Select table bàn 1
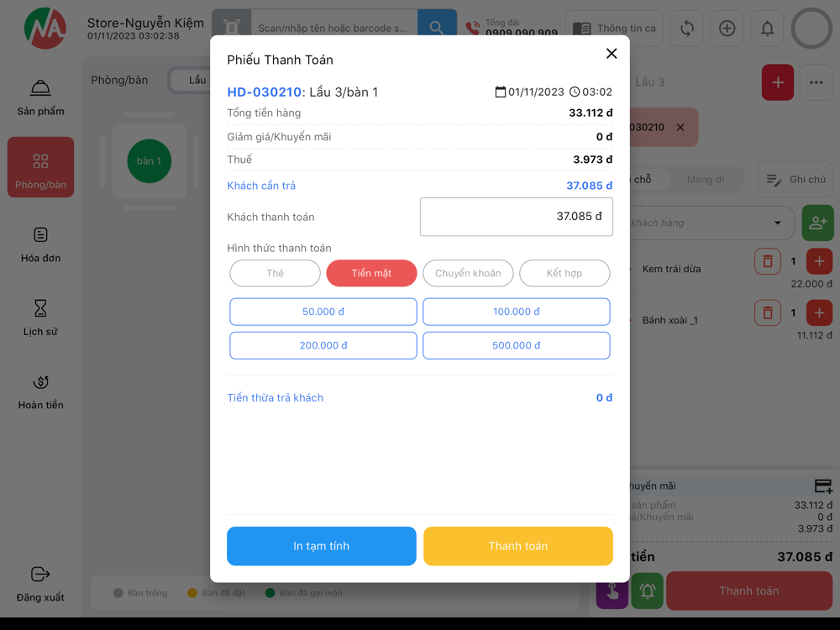 point(149,161)
